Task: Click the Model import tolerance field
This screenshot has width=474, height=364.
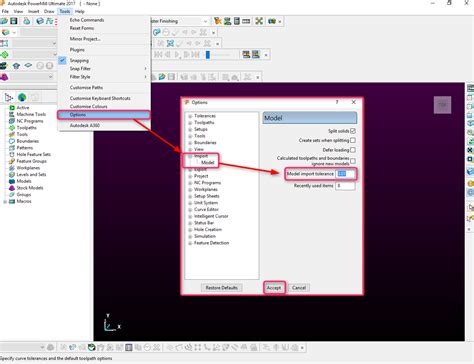Action: pyautogui.click(x=345, y=174)
